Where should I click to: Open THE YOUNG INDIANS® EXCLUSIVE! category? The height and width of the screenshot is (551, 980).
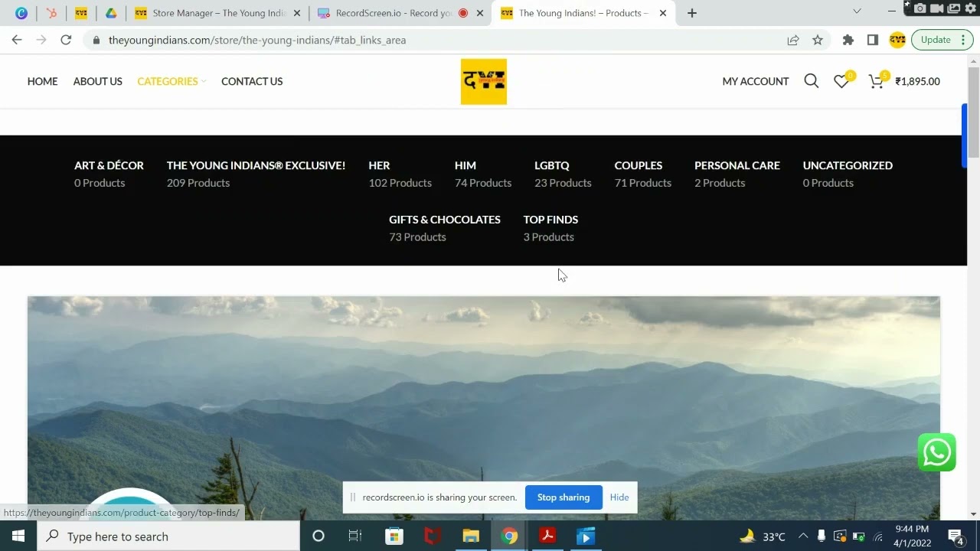click(256, 165)
